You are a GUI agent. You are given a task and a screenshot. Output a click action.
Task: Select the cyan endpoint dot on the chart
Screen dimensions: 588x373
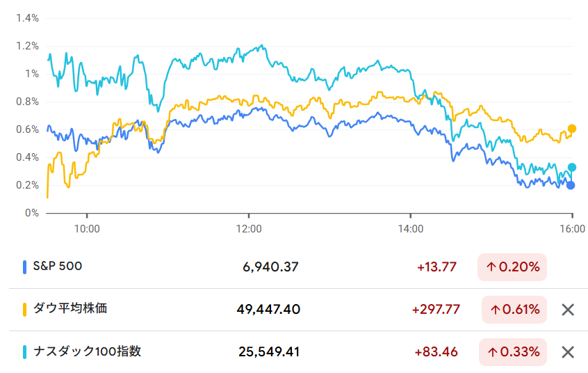click(x=572, y=167)
